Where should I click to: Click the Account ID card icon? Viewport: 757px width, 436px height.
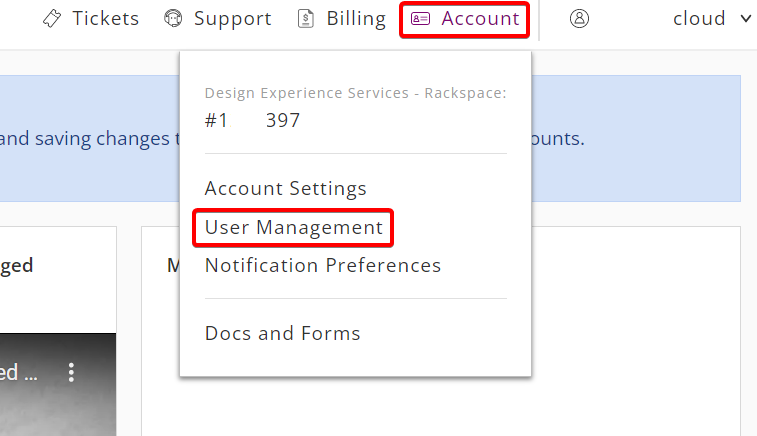click(x=420, y=19)
